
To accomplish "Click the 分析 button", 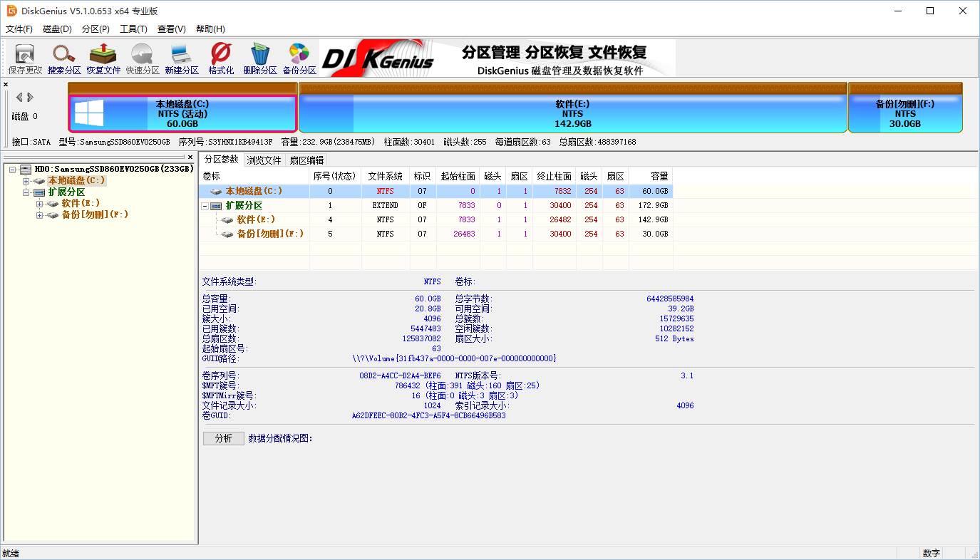I will tap(224, 438).
